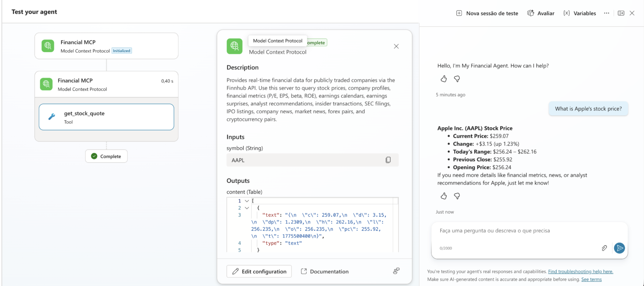644x286 pixels.
Task: Click the Complete status badge
Action: coord(106,156)
